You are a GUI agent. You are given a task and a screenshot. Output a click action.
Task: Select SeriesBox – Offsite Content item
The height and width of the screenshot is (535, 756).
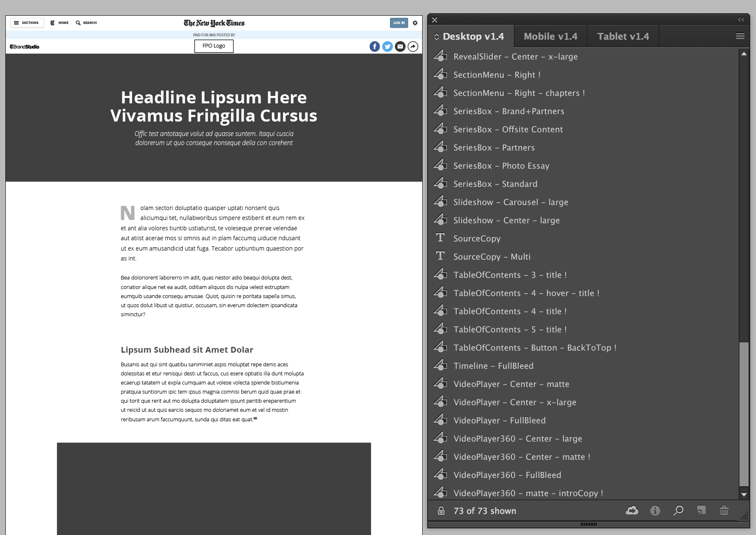[x=582, y=129]
